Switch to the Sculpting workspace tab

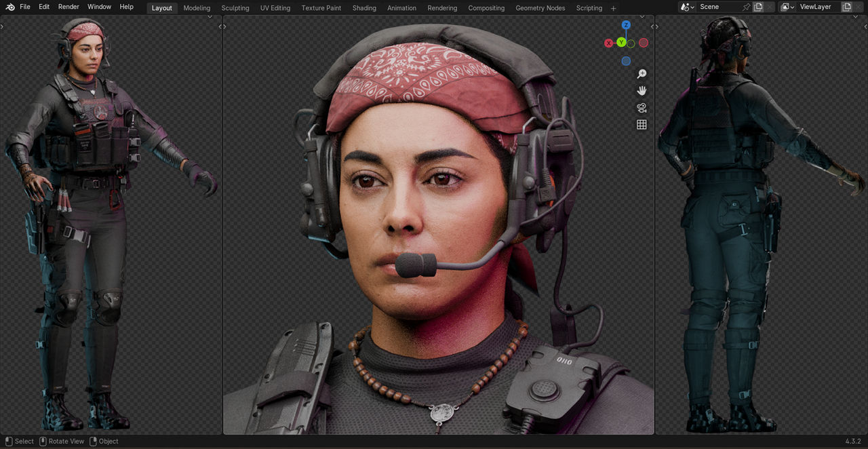pos(235,8)
